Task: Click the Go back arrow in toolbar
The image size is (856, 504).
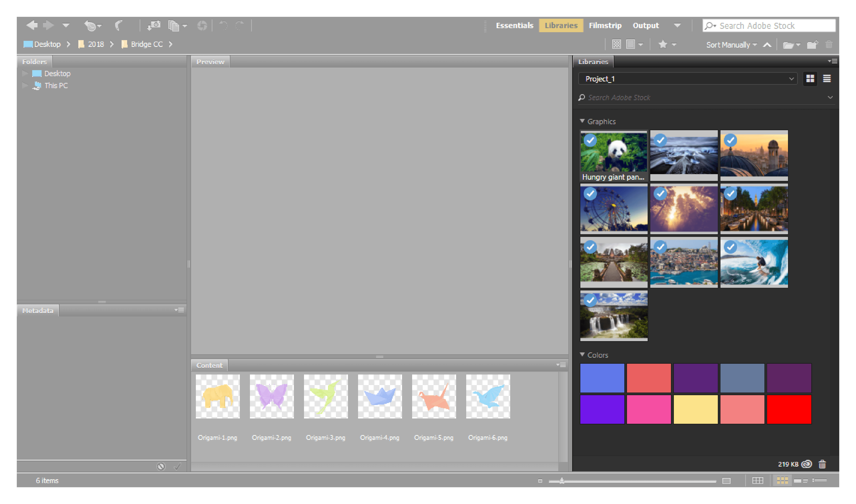Action: click(x=32, y=25)
